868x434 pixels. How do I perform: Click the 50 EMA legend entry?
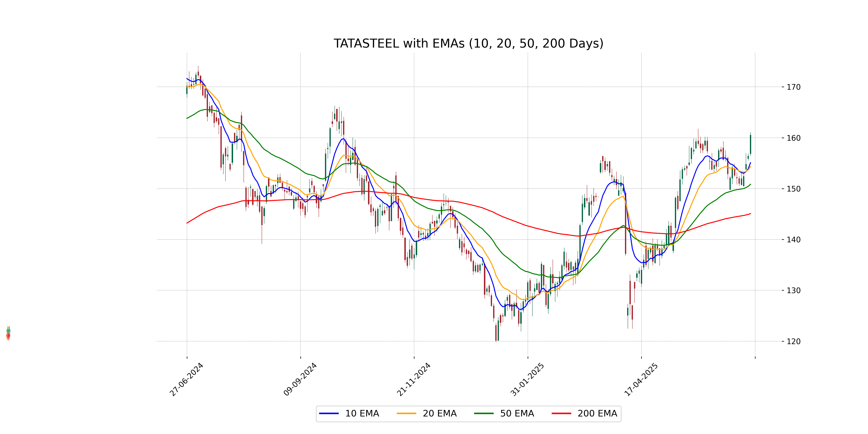coord(504,413)
